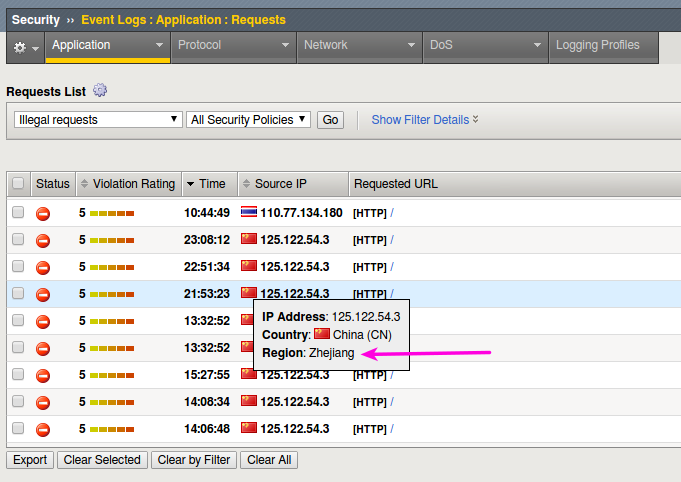Open the Illegal requests filter dropdown
The image size is (681, 482).
coord(98,119)
